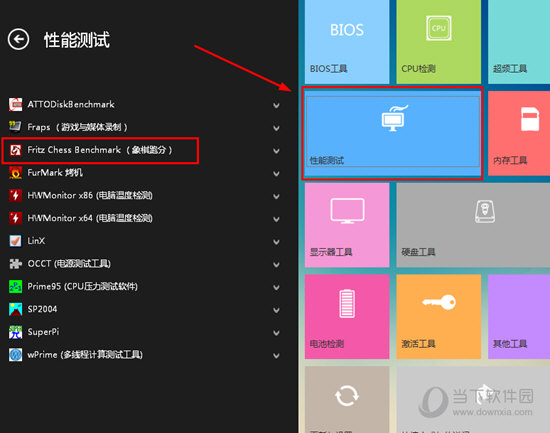The image size is (550, 433).
Task: Open the 激活工具 key tile
Action: [438, 317]
